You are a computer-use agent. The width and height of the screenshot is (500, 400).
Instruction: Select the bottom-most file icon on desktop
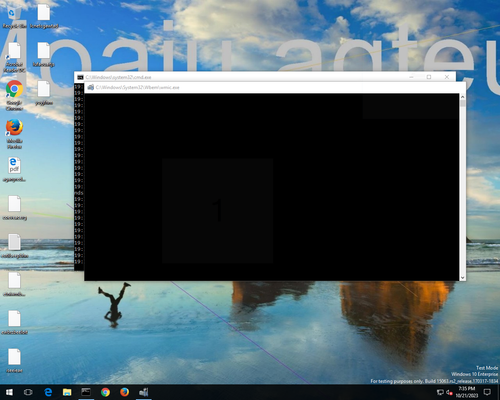tap(14, 361)
